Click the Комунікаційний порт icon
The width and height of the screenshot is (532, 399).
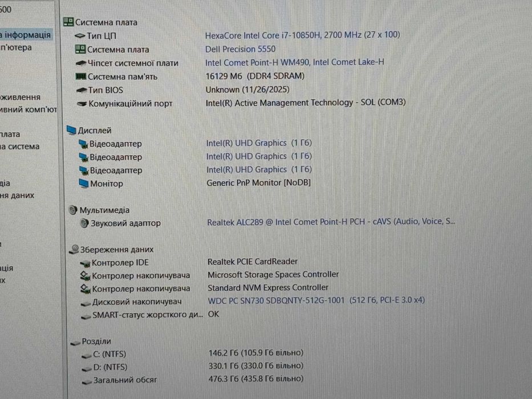tap(82, 104)
